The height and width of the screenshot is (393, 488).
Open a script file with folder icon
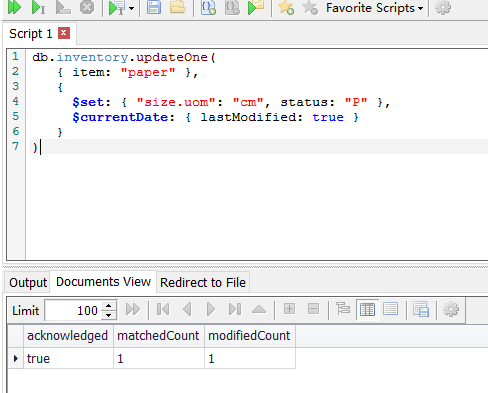click(x=178, y=7)
